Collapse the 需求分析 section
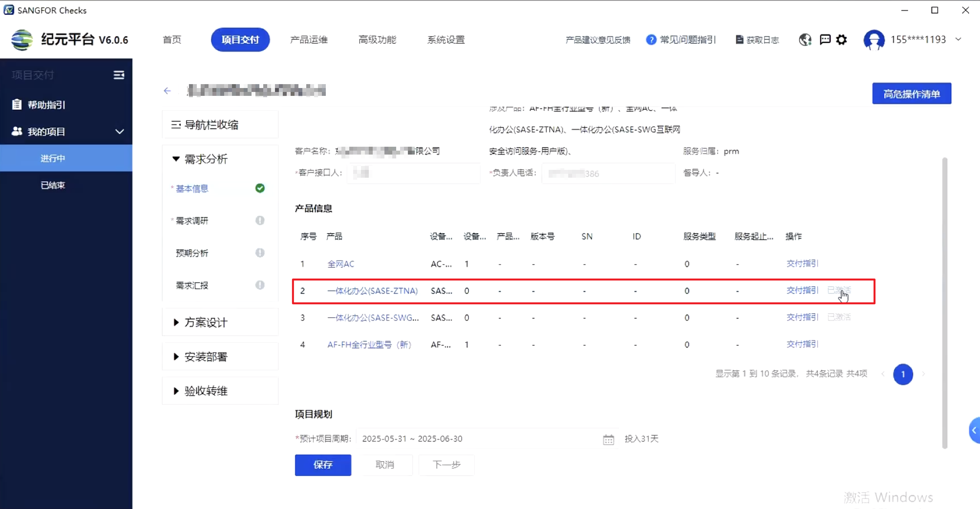This screenshot has height=509, width=980. pos(206,159)
